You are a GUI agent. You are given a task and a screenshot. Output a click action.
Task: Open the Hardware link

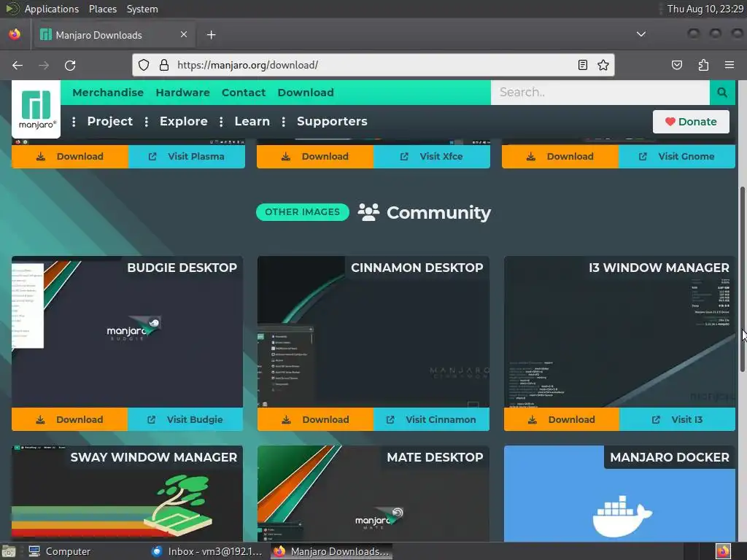(x=182, y=93)
